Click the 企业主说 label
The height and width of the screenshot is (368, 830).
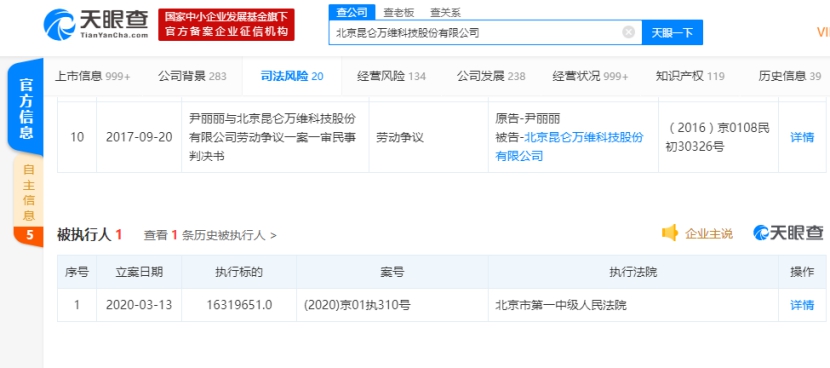[709, 234]
